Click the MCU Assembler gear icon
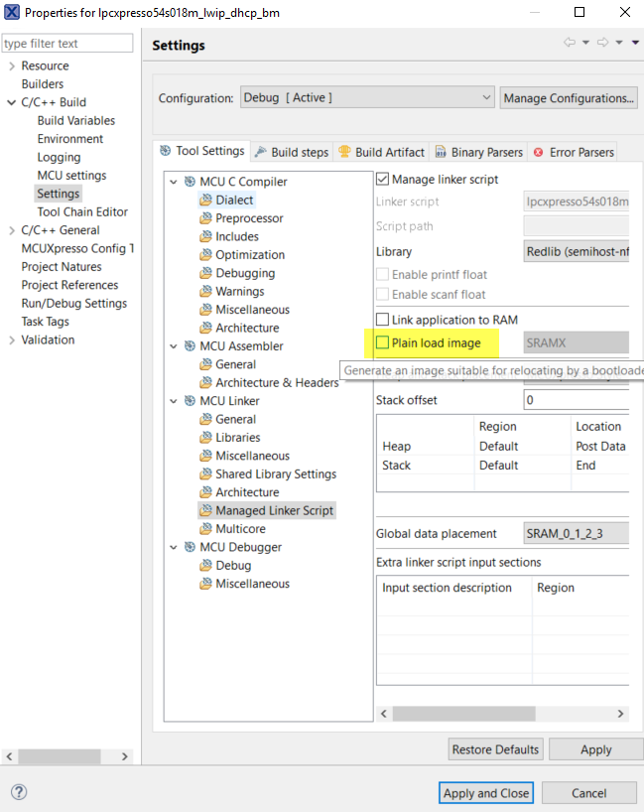Image resolution: width=644 pixels, height=812 pixels. coord(190,345)
